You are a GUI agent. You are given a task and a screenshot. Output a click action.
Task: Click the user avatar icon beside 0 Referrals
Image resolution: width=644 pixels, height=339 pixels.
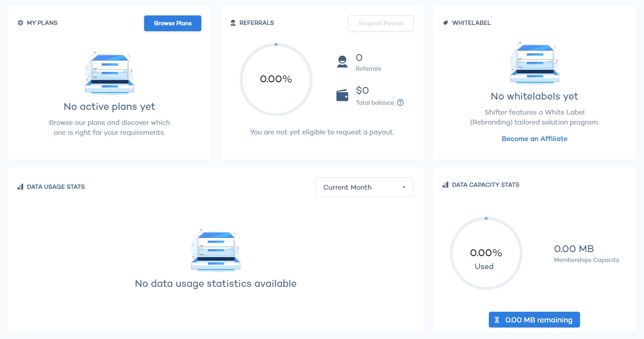[x=342, y=62]
